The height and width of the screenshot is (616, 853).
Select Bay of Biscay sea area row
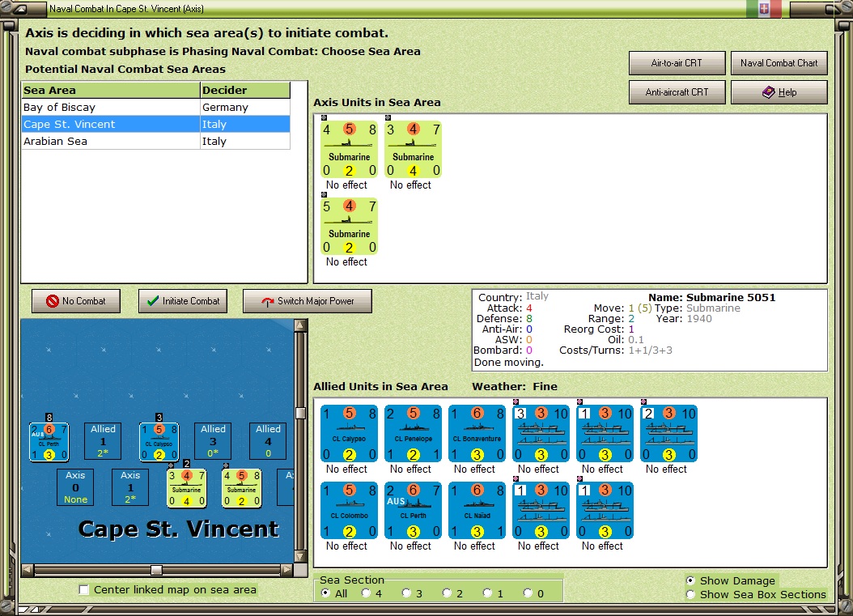[155, 107]
